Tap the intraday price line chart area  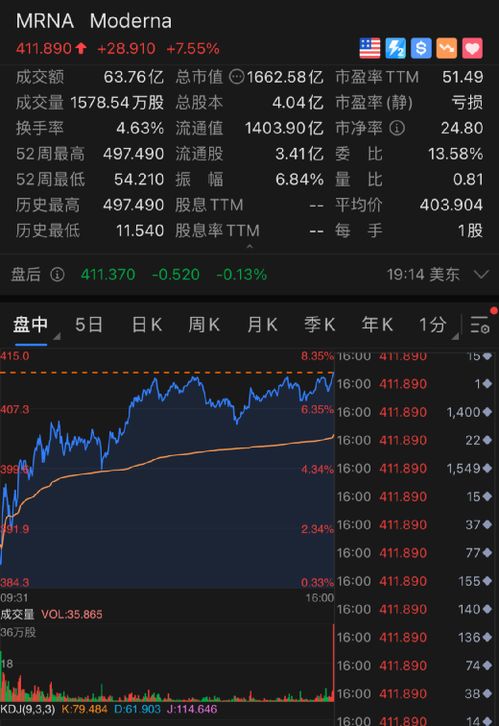point(167,469)
